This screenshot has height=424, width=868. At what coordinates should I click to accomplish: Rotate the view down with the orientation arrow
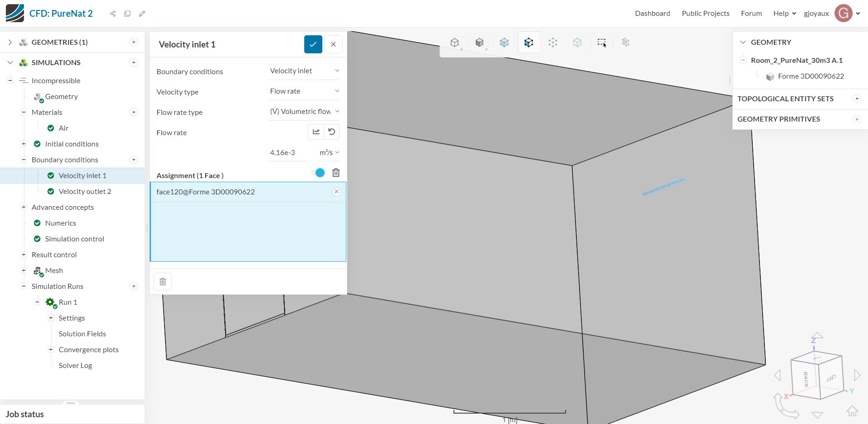pos(817,415)
